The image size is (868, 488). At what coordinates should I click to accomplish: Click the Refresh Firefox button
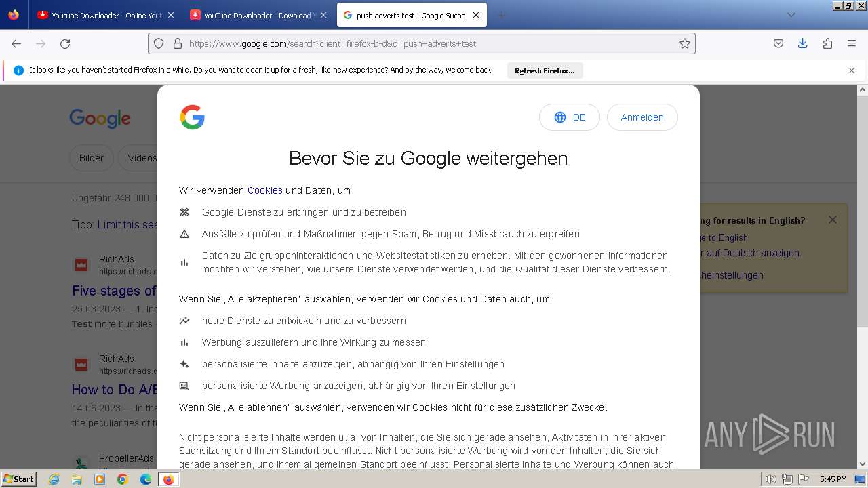click(545, 70)
